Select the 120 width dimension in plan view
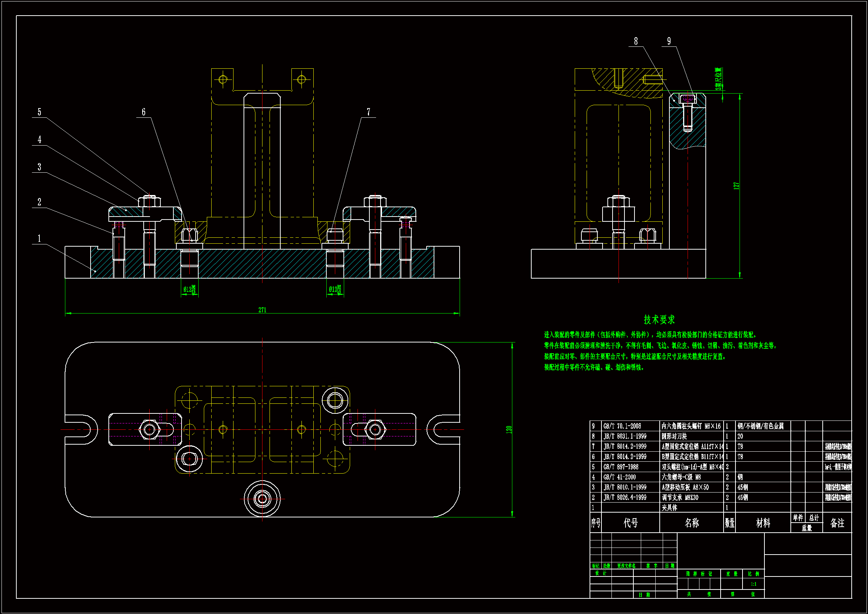Screen dimensions: 868x614 pos(509,429)
